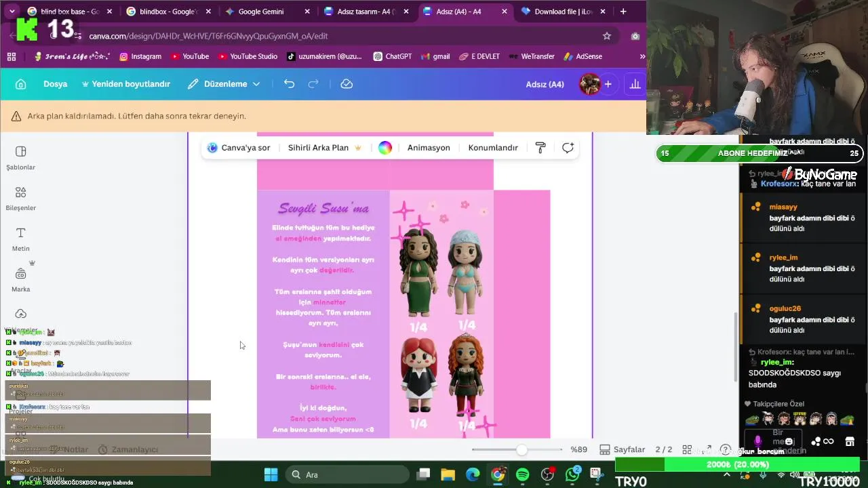Screen dimensions: 868x488
Task: Open a new Chrome tab
Action: pyautogui.click(x=623, y=12)
